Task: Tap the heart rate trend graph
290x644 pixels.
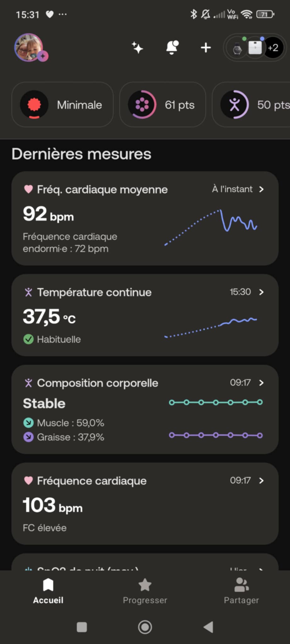Action: (211, 226)
